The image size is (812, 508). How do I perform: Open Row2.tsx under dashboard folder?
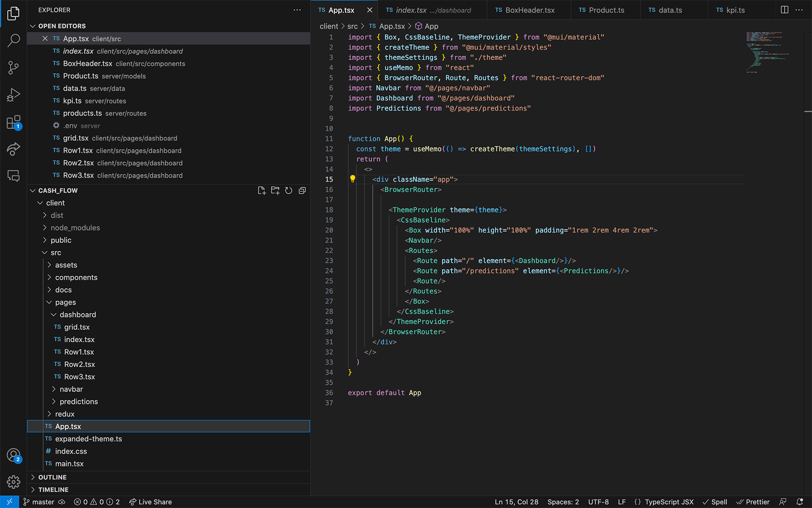[169, 364]
